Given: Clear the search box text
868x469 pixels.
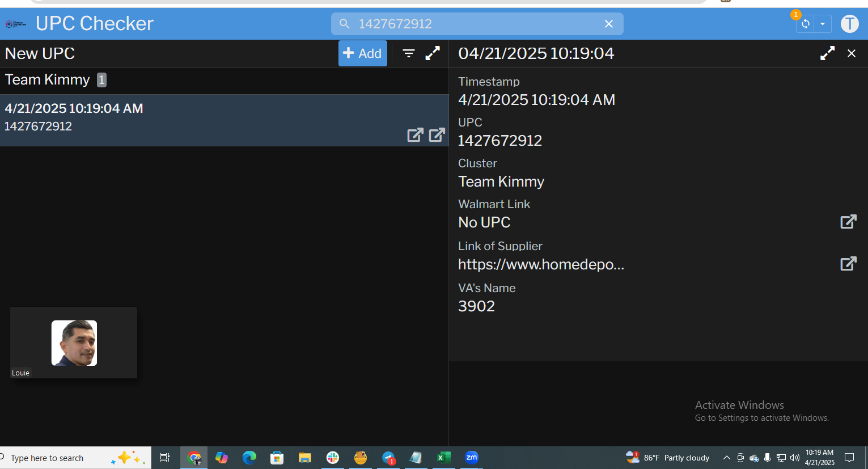Looking at the screenshot, I should 608,24.
